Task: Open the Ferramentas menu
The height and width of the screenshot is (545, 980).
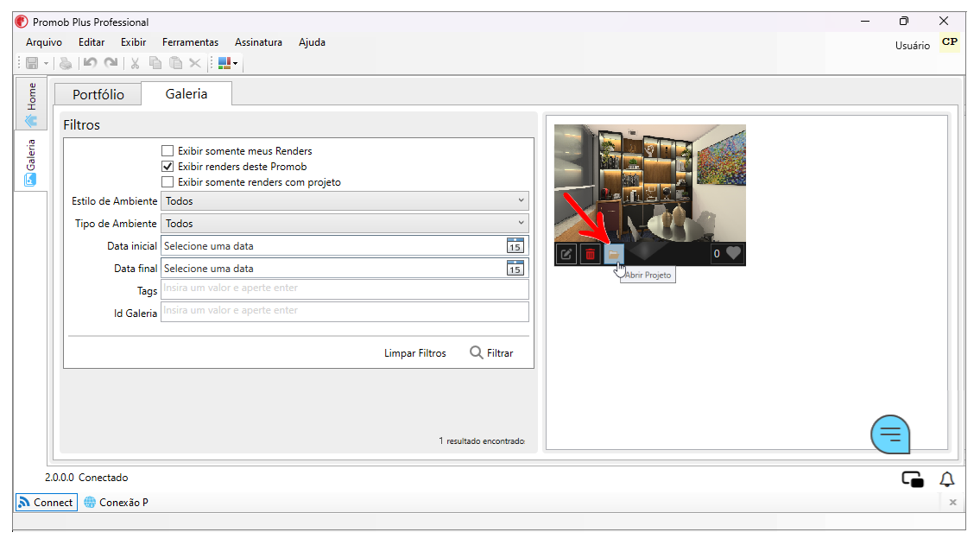Action: pos(190,41)
